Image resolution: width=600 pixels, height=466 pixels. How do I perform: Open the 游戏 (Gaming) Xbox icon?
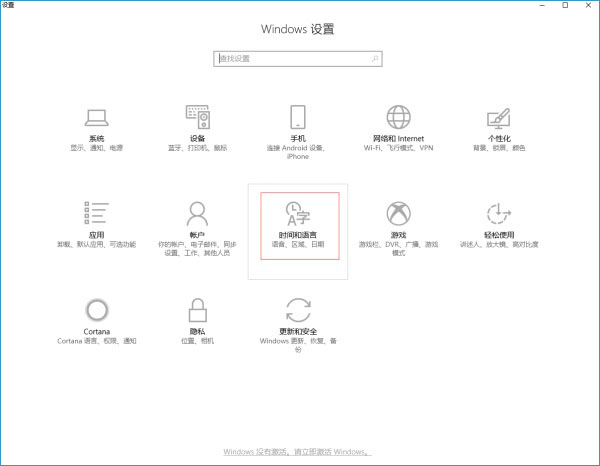(398, 213)
